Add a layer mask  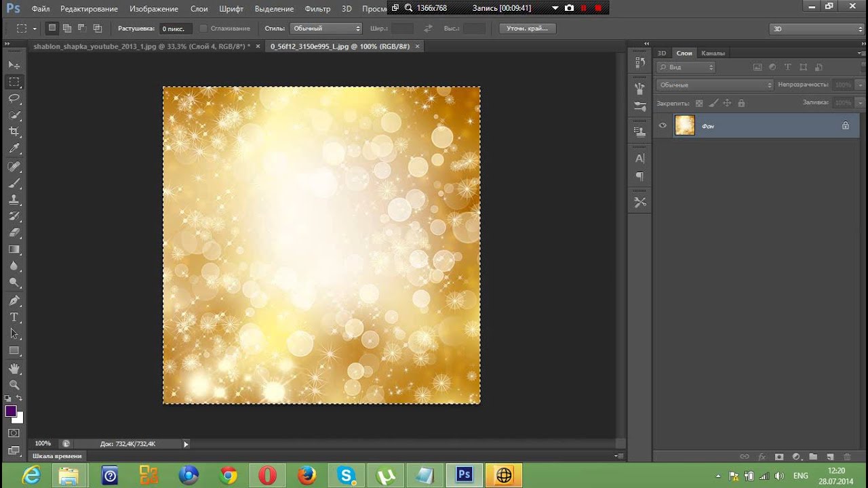pos(779,457)
